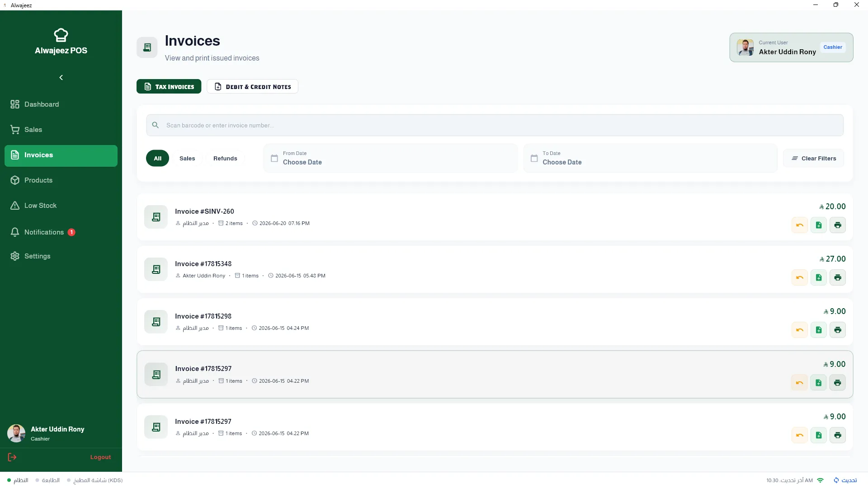Click the 2026-06-15 04.24 PM timestamp
The height and width of the screenshot is (488, 868).
pos(284,328)
